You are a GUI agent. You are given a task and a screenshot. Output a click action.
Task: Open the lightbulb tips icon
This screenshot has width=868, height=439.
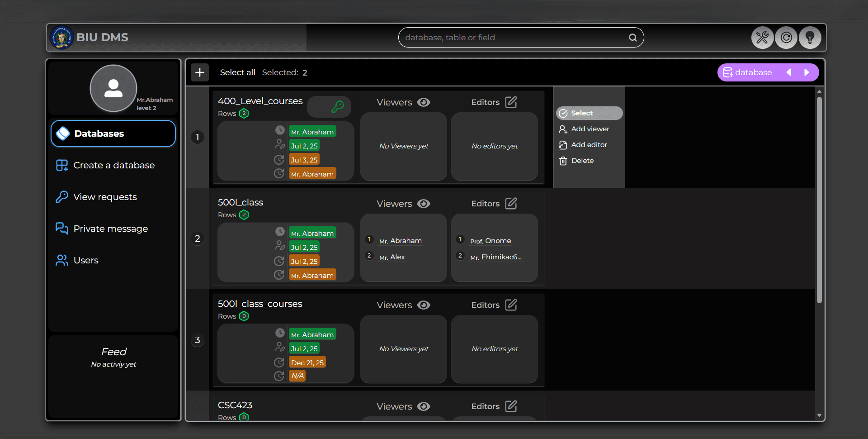tap(810, 38)
